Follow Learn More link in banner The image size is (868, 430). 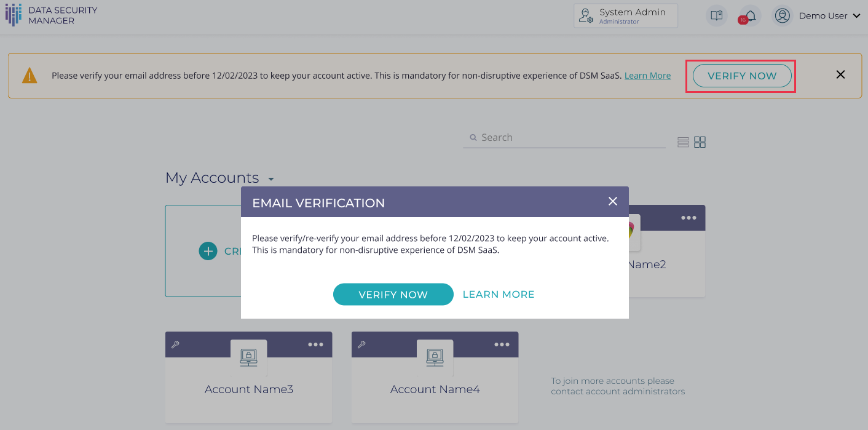coord(647,76)
